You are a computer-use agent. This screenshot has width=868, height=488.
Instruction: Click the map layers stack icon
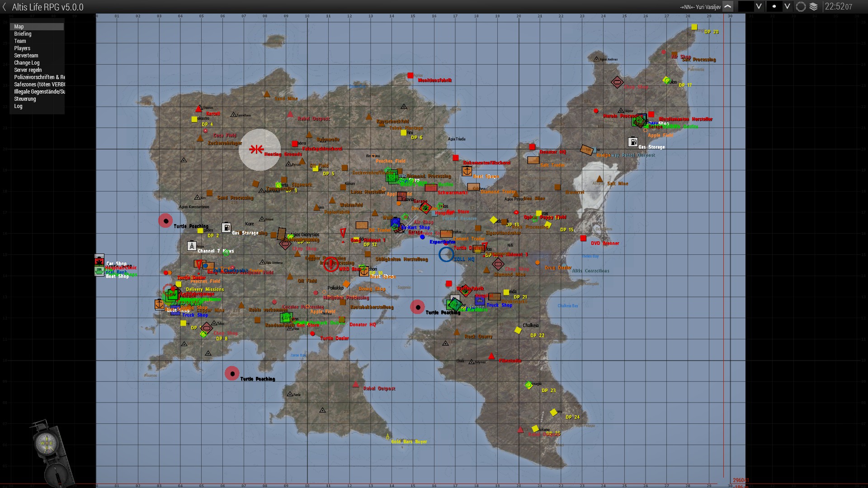(813, 7)
